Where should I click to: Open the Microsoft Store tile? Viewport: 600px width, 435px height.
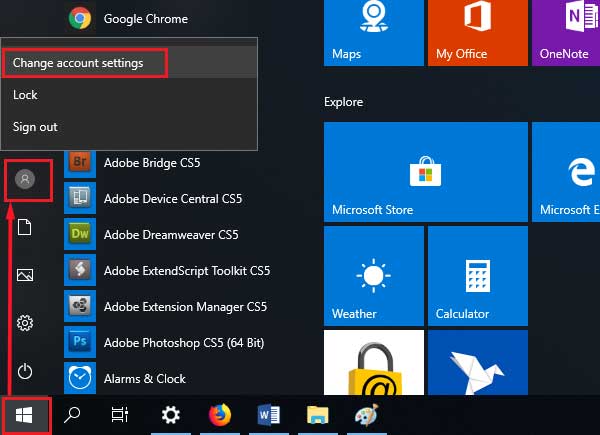click(x=426, y=172)
